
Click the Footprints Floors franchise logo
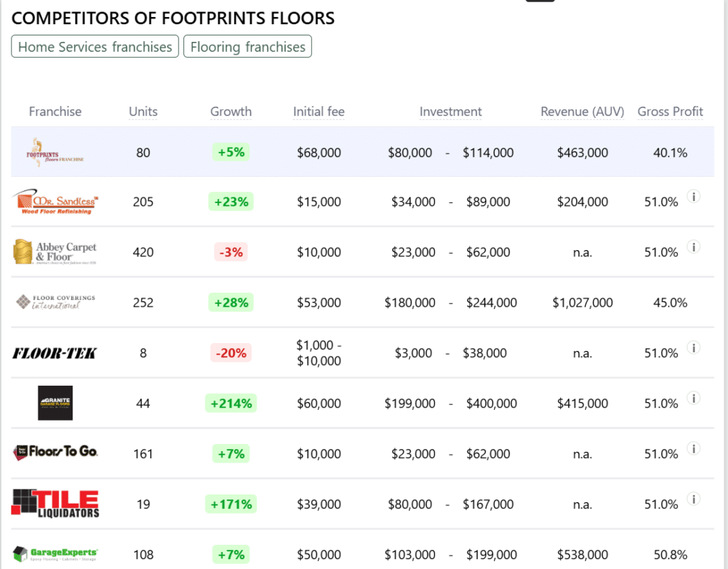click(55, 152)
